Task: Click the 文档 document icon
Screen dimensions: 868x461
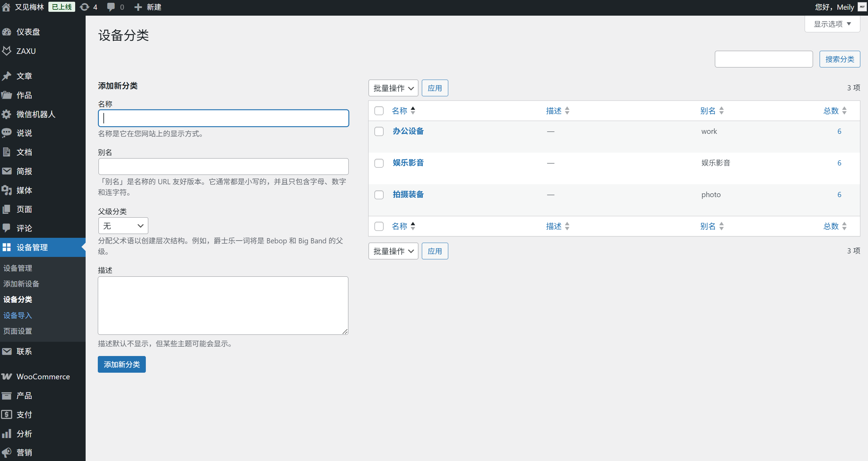Action: click(x=7, y=152)
